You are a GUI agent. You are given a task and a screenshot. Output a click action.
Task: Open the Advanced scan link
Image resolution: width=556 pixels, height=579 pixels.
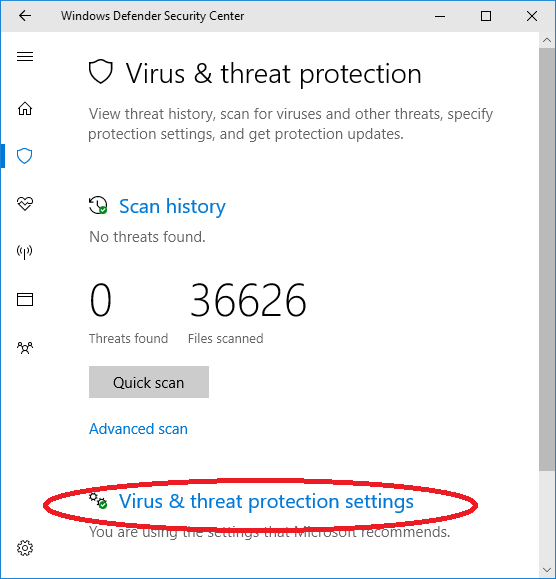click(138, 429)
